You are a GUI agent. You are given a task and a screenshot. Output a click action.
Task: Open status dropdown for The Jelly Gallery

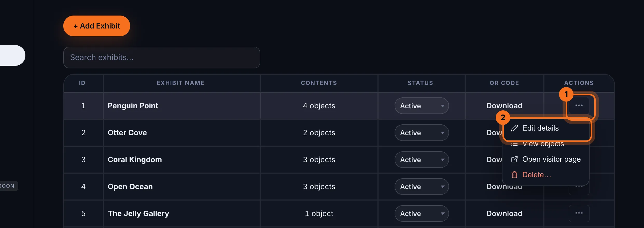[422, 213]
